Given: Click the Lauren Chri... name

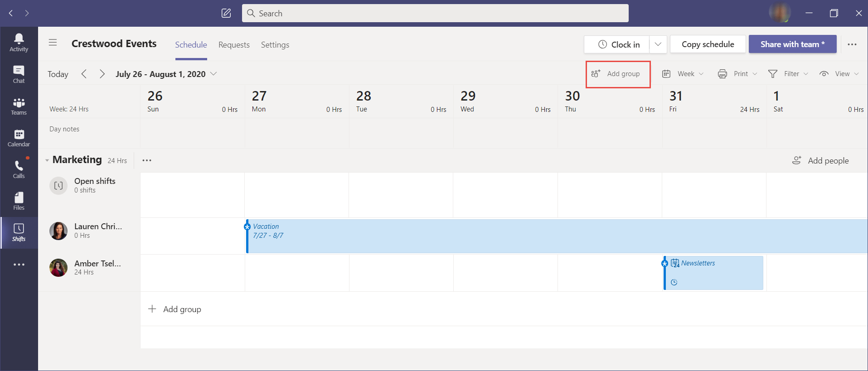Looking at the screenshot, I should (x=98, y=226).
